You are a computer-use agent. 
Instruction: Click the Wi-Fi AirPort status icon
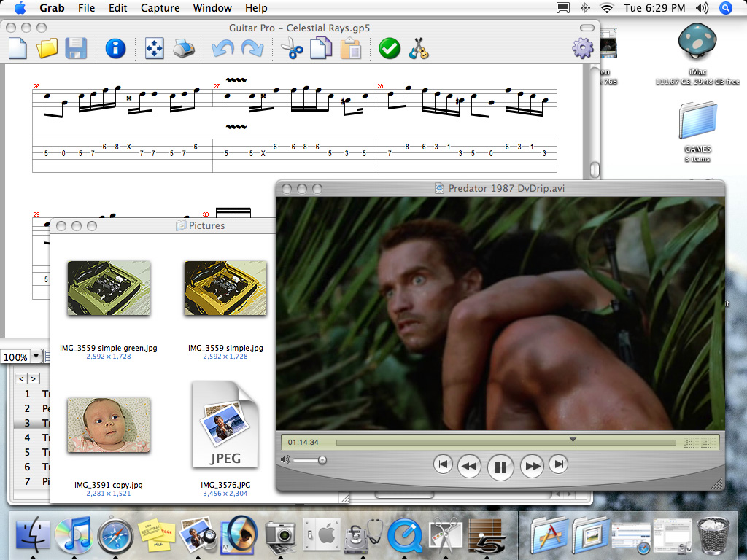(x=606, y=8)
